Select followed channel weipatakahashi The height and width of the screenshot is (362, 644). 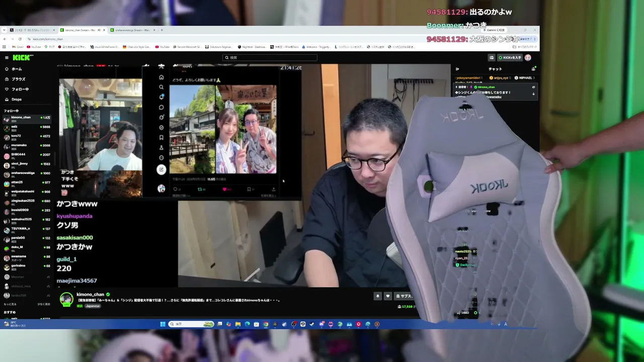(27, 193)
